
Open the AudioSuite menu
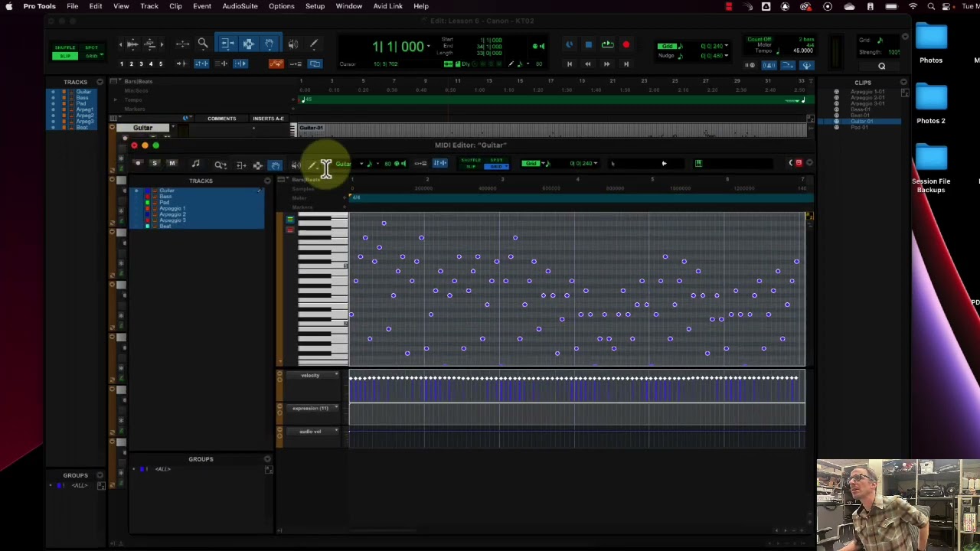(x=240, y=6)
